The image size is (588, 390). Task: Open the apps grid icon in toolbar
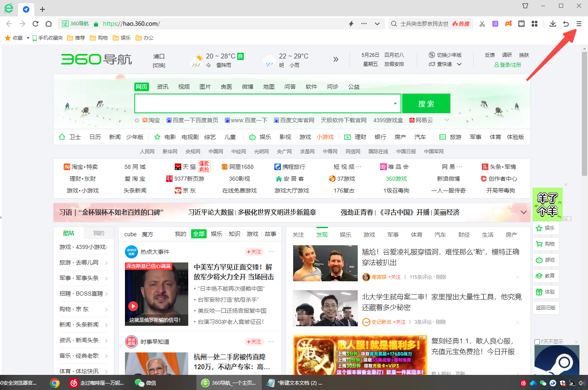click(x=535, y=24)
